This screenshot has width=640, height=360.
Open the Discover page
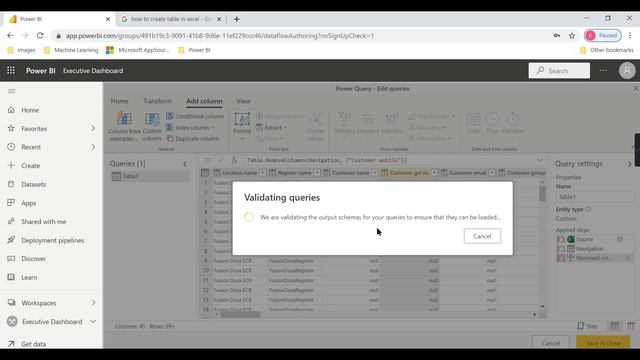tap(33, 259)
